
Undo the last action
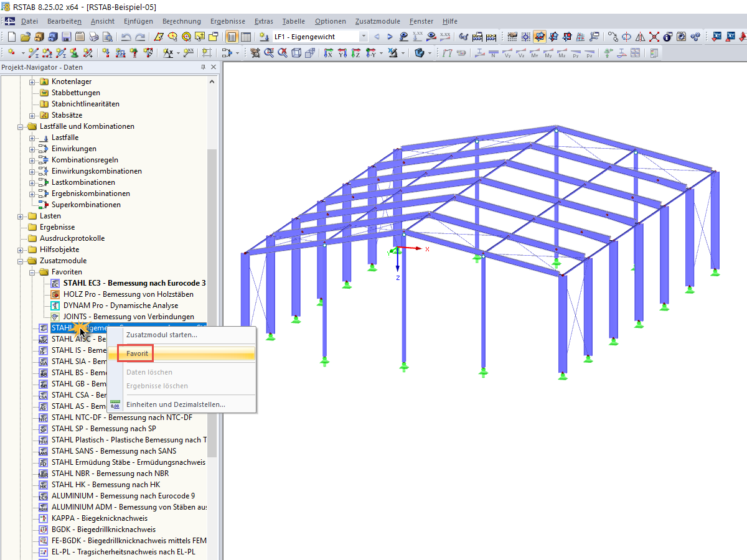pyautogui.click(x=126, y=37)
